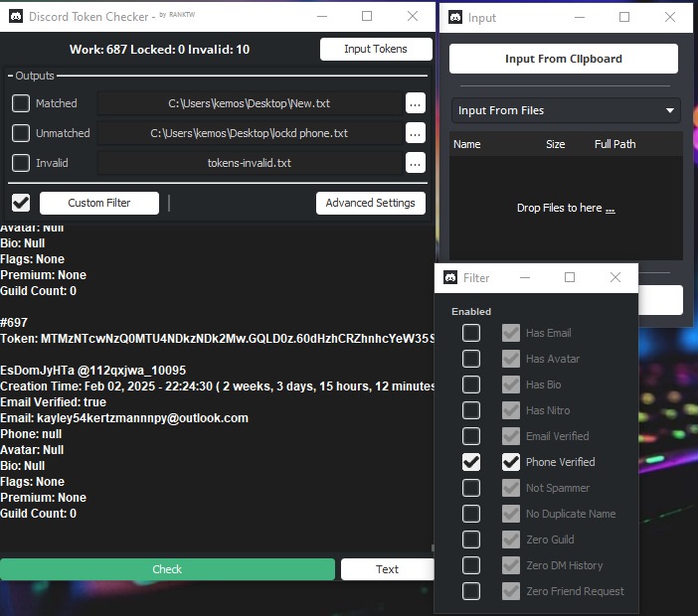Toggle the Matched output checkbox

point(21,103)
